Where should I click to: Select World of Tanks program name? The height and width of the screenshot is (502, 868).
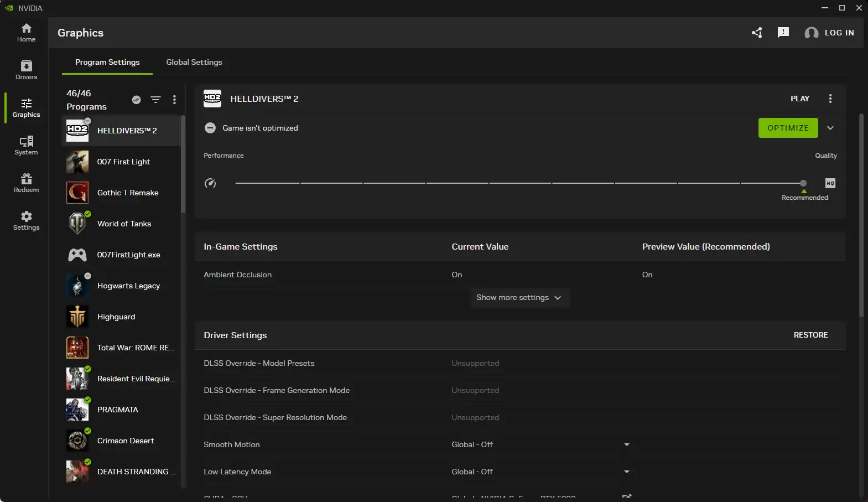(124, 224)
